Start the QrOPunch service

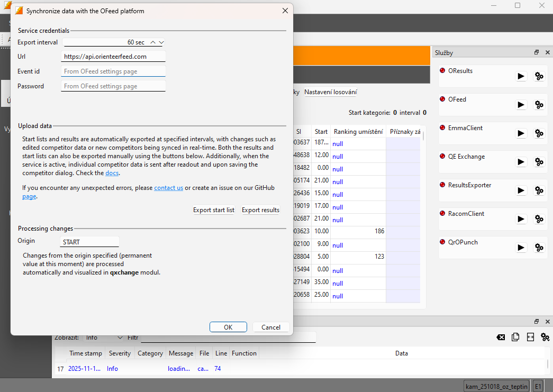(x=521, y=248)
